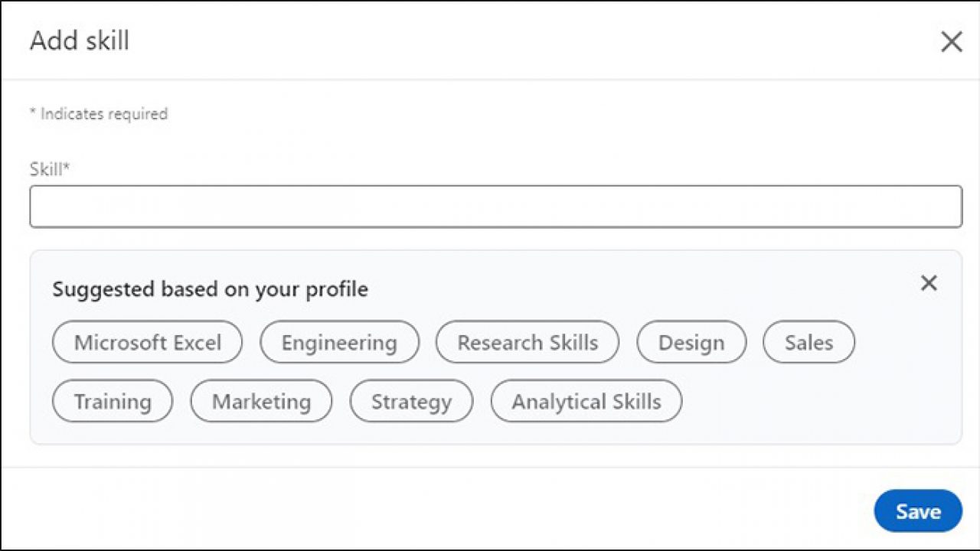Viewport: 980px width, 551px height.
Task: Add the Training skill suggestion
Action: pos(112,401)
